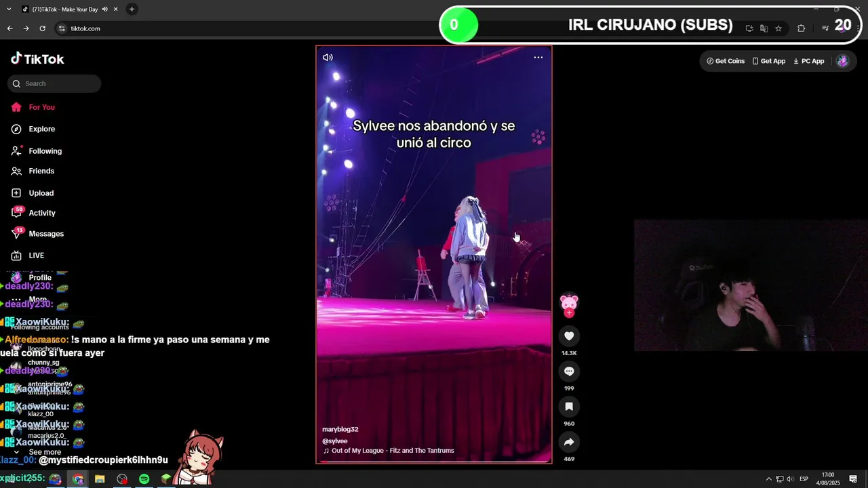Click the @sylvee mention

point(335,441)
